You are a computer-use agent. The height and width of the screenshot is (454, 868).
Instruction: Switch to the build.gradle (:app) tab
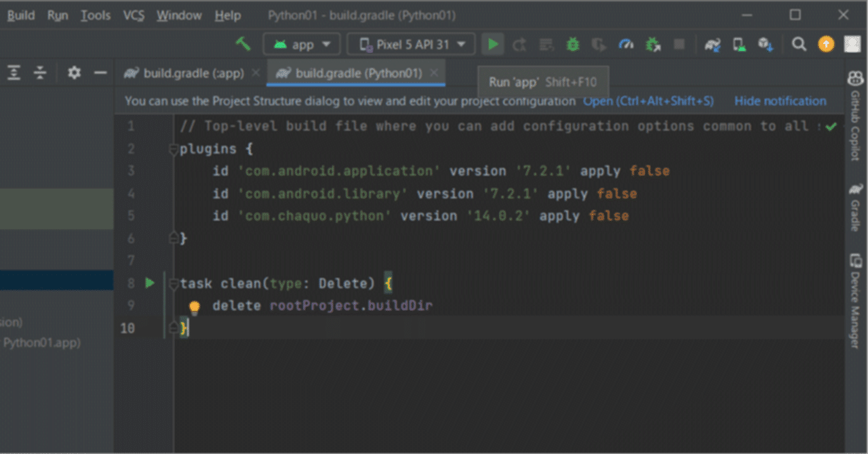(x=192, y=73)
